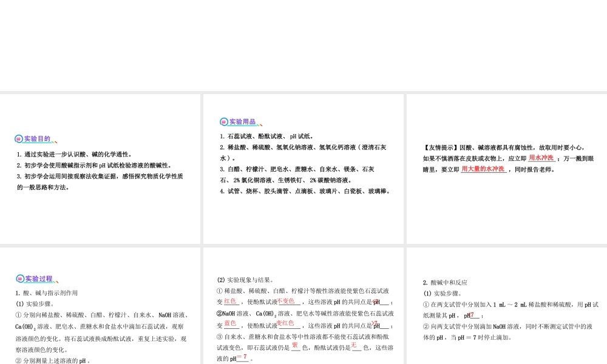Click the 实验用品 heading icon
Screen dimensions: 607x364
224,122
